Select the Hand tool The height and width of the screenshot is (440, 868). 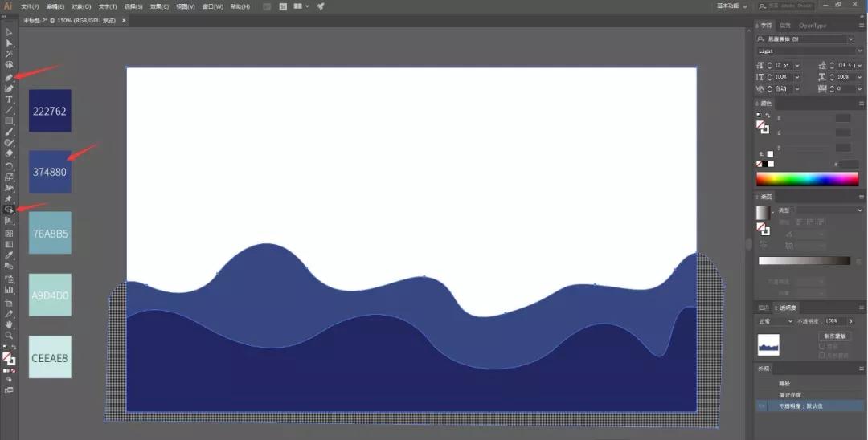pyautogui.click(x=9, y=324)
